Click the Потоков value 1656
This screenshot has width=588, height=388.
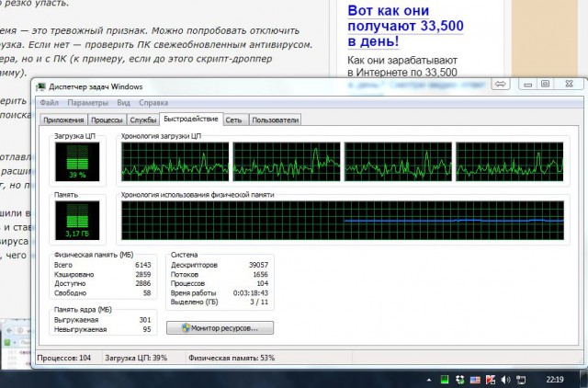[x=260, y=274]
